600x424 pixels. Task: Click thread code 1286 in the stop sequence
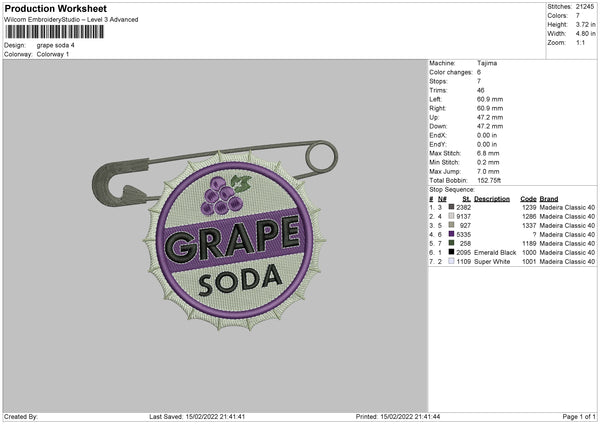point(529,217)
